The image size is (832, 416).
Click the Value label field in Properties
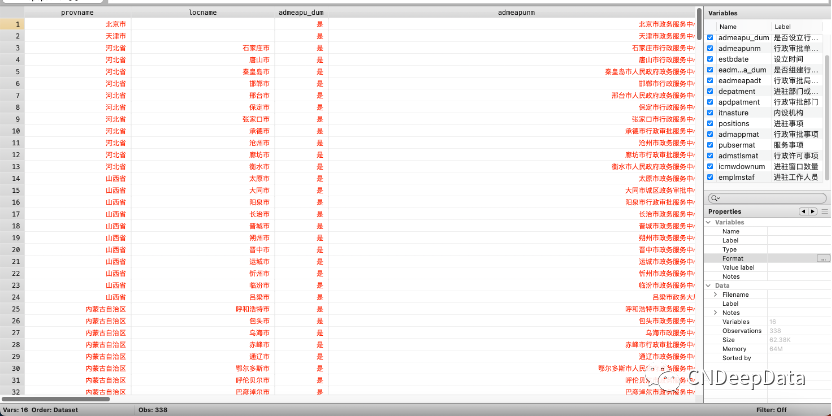[x=799, y=267]
